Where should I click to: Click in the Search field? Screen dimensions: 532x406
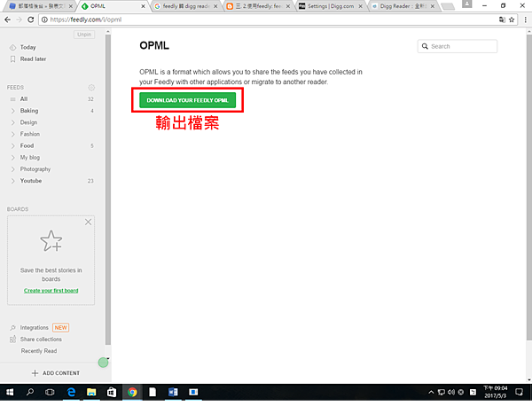click(x=458, y=46)
